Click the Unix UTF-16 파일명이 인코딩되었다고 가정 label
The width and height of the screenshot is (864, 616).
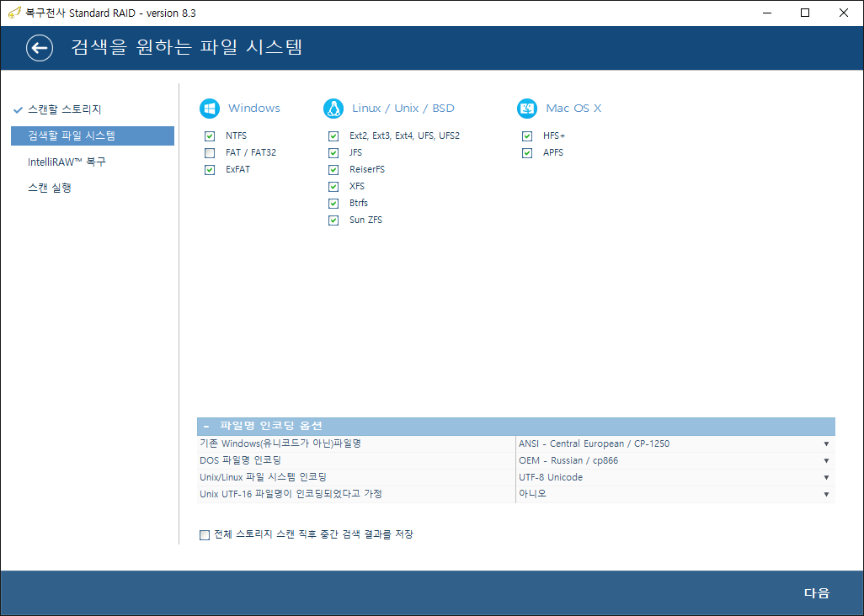[x=291, y=494]
